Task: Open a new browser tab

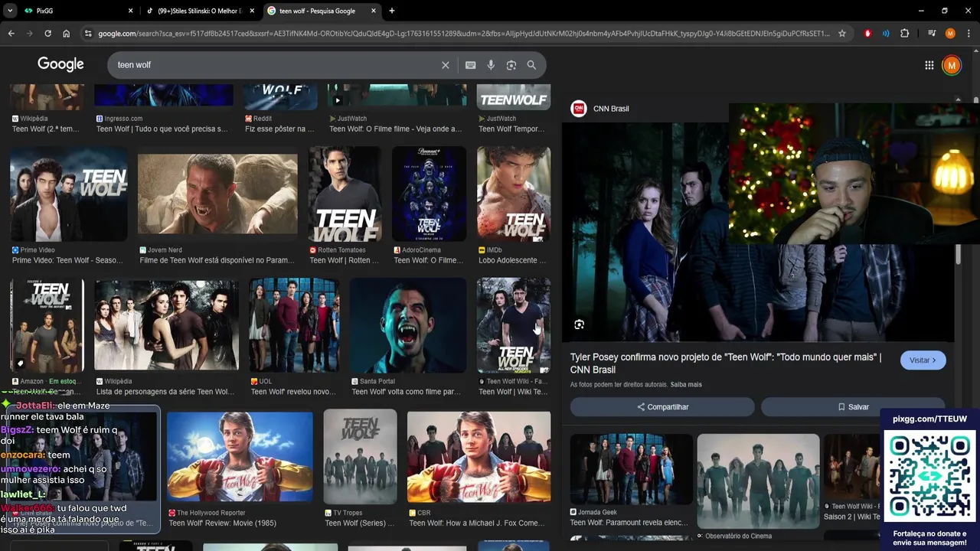Action: (392, 11)
